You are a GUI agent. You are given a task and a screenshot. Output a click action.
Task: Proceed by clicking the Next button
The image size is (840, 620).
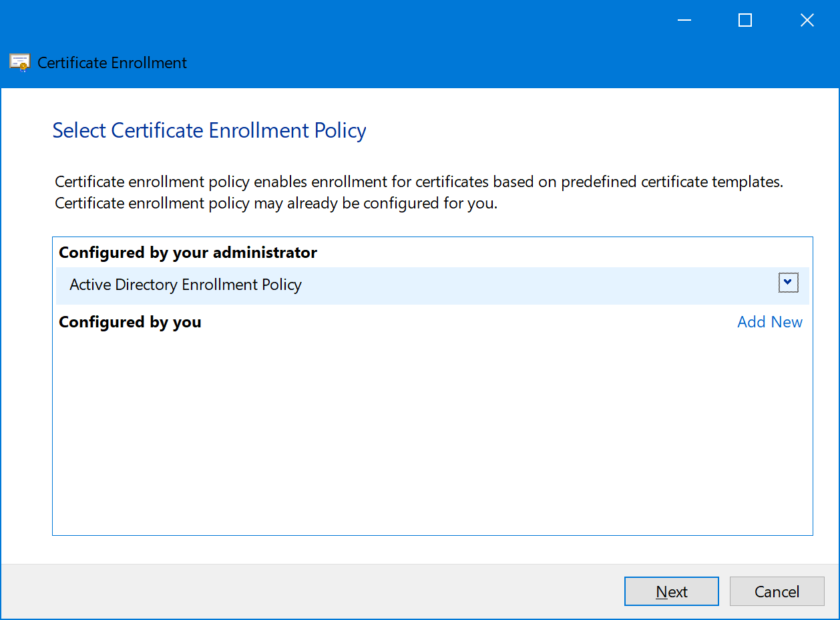click(671, 591)
